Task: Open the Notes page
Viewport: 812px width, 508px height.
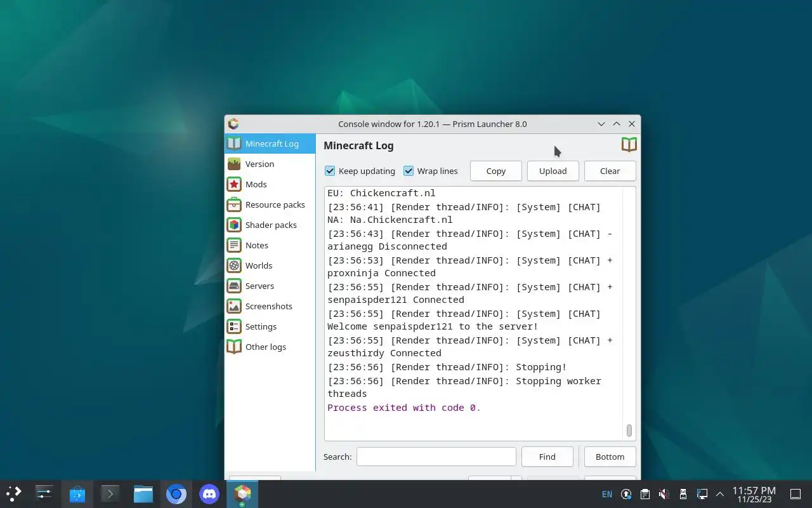Action: pos(270,245)
